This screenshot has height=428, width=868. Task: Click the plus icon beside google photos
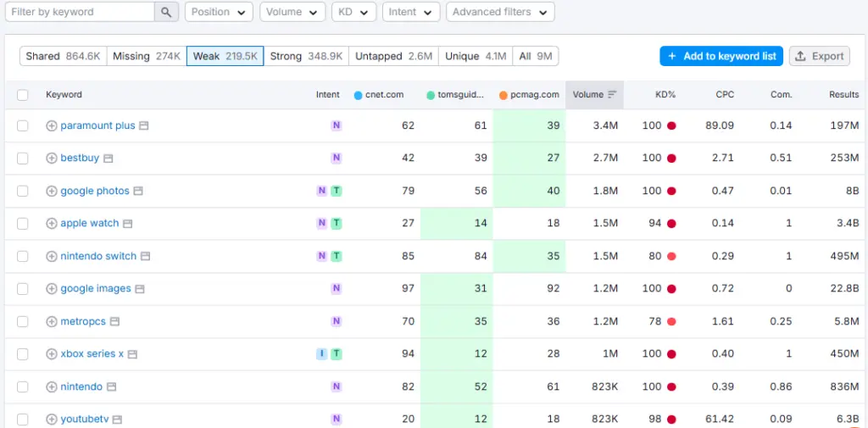point(52,192)
